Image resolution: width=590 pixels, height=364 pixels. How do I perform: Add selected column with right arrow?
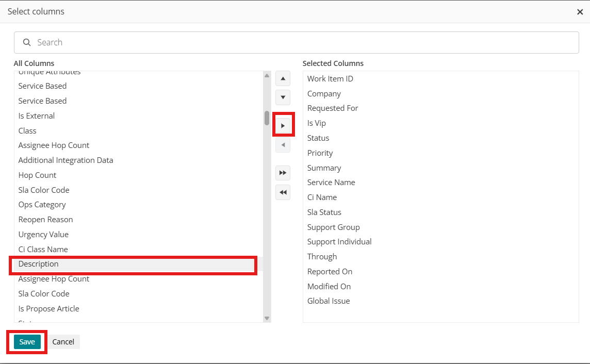coord(283,125)
